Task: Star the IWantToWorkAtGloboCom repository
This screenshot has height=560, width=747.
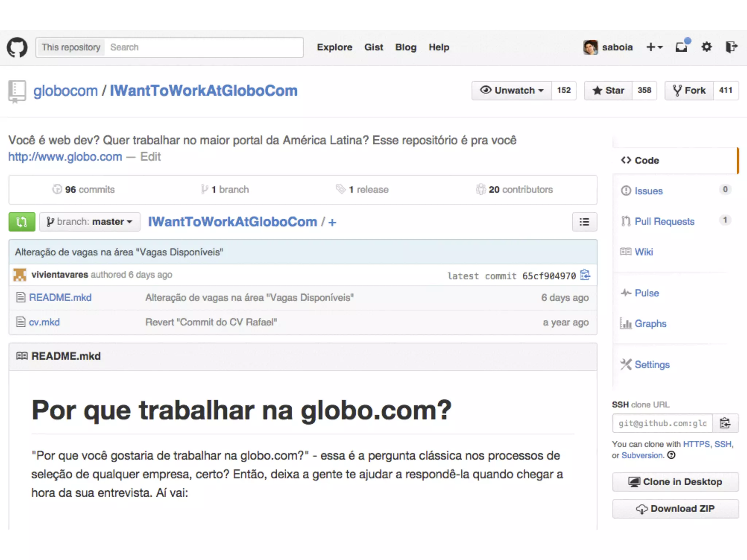Action: click(x=608, y=90)
